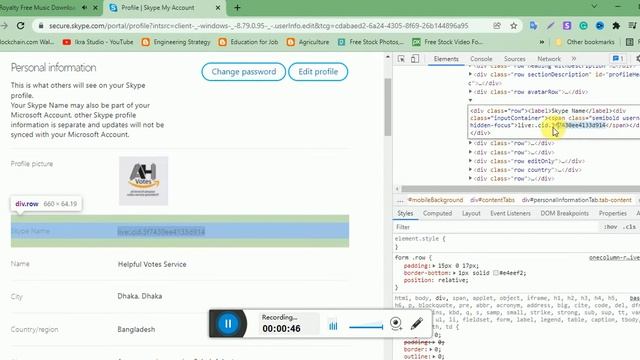Screen dimensions: 640x360
Task: Open the Ikra Studio - YouTube bookmark
Action: pyautogui.click(x=98, y=42)
